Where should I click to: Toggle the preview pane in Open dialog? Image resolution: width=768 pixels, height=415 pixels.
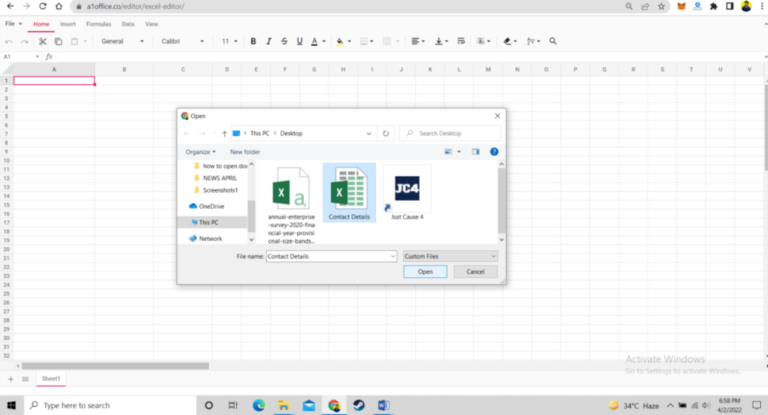coord(475,152)
